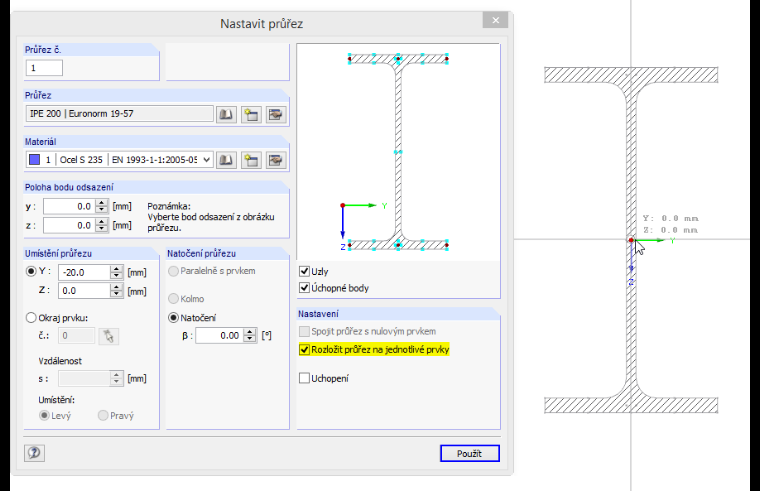Click the placement Y field with -20.0
760x491 pixels.
84,272
